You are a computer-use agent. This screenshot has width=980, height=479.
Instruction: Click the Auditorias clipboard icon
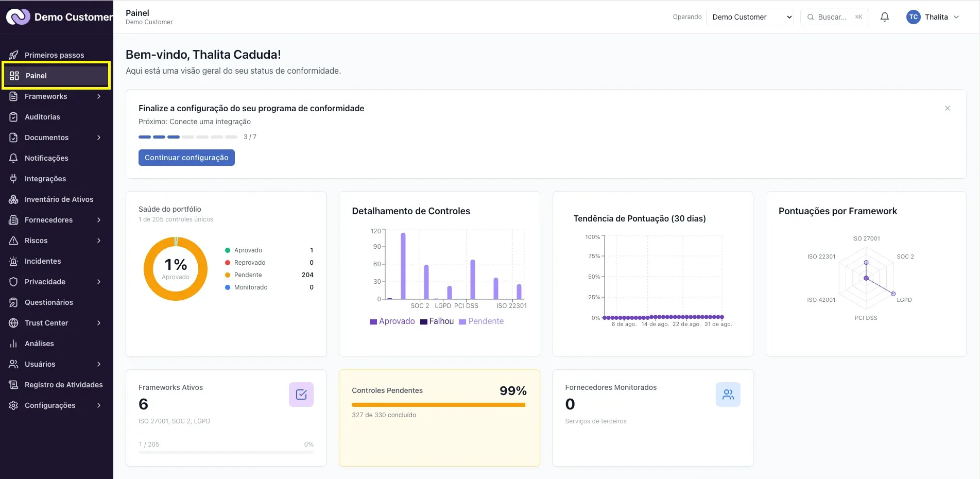pyautogui.click(x=14, y=117)
